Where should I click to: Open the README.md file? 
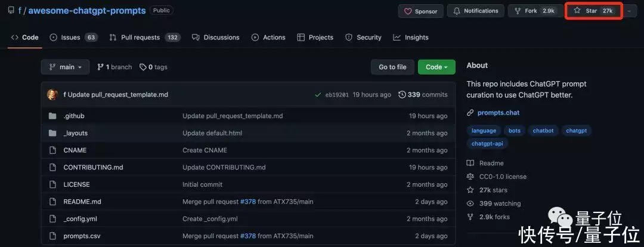[82, 202]
